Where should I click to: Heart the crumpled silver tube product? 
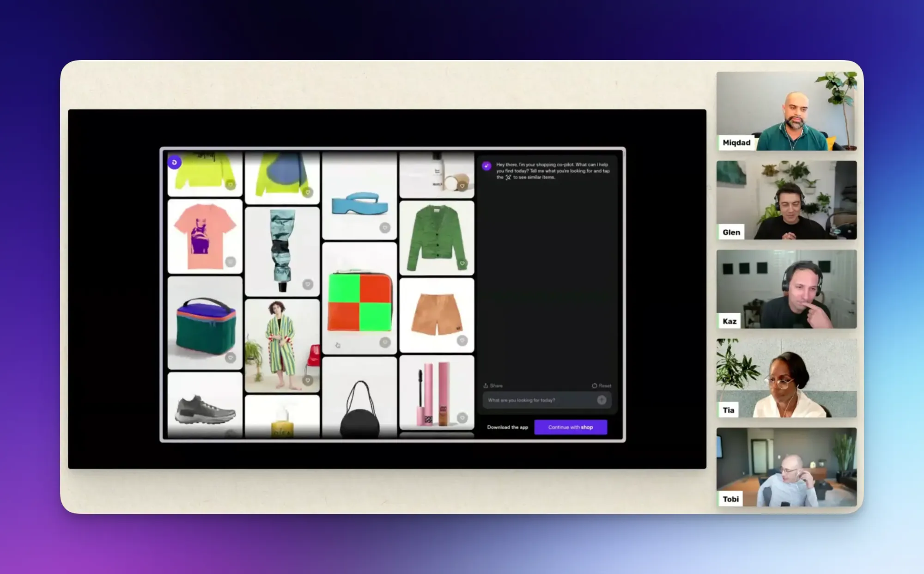[x=308, y=284]
